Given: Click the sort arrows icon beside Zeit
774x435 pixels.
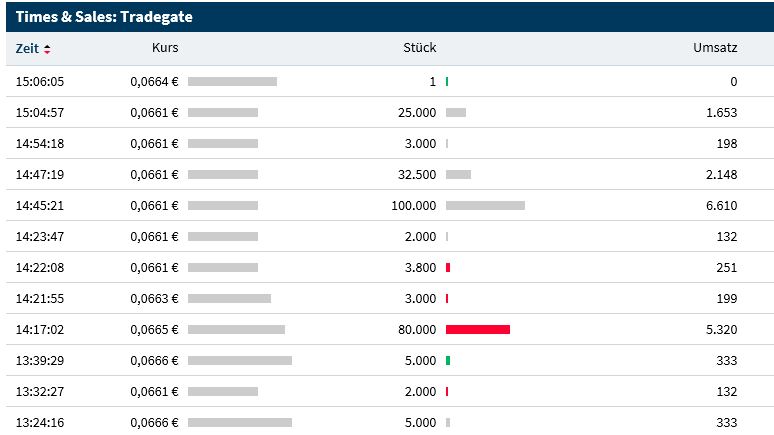Looking at the screenshot, I should (x=47, y=49).
